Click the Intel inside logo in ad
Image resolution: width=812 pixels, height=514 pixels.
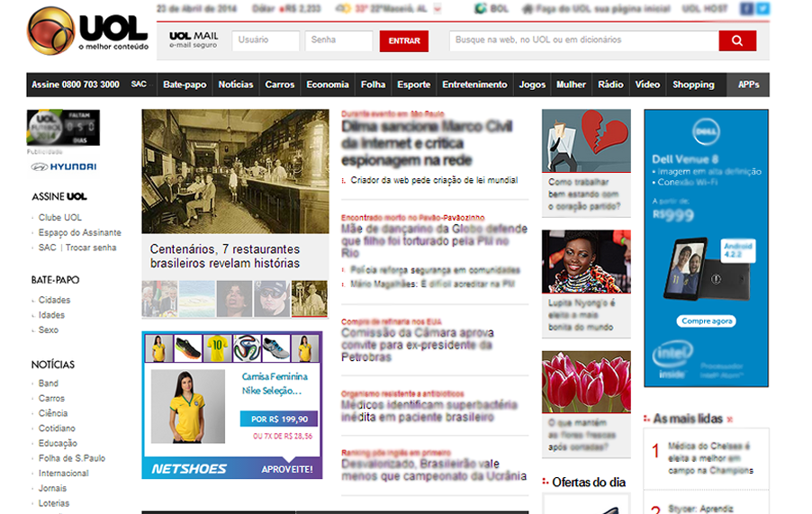(672, 360)
